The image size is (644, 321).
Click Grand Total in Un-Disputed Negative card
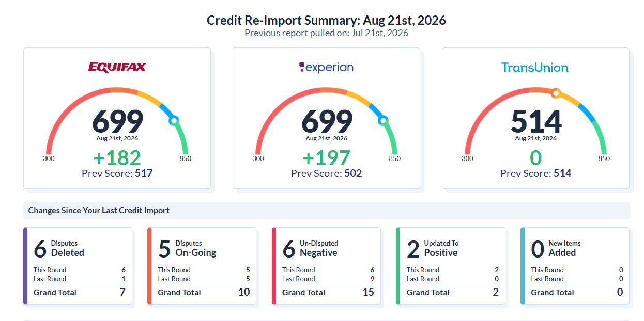(x=303, y=292)
